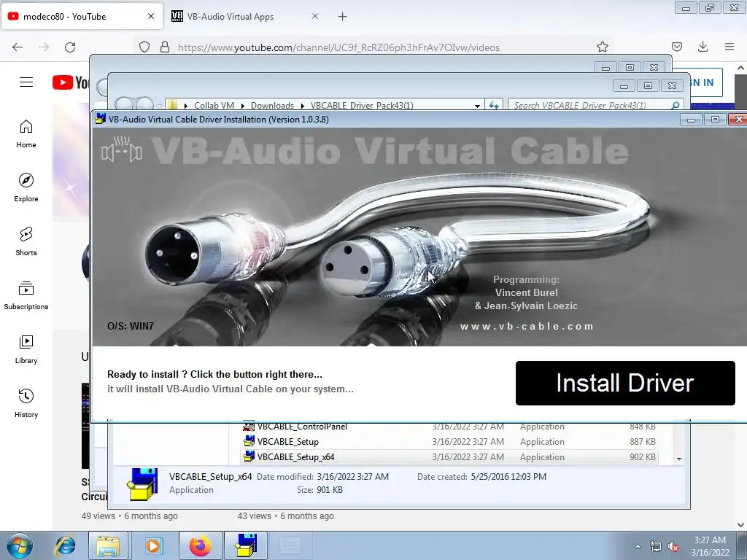Select VBCABLE_Driver_Pack43(1) breadcrumb segment
This screenshot has height=560, width=747.
[x=362, y=105]
